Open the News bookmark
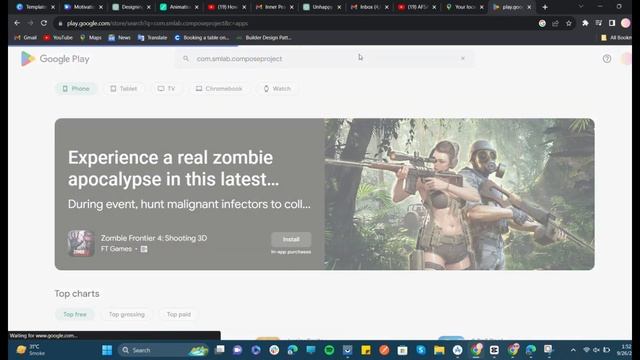This screenshot has height=360, width=640. (x=120, y=38)
